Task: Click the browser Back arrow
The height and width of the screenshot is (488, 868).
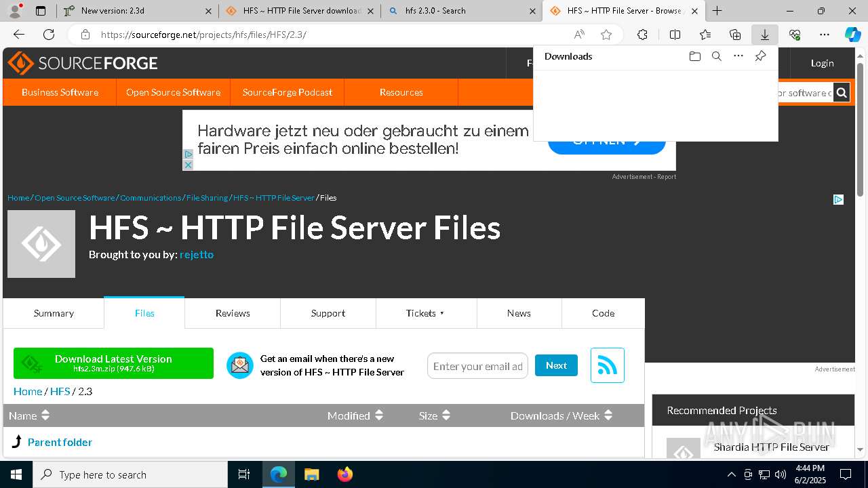Action: tap(19, 35)
